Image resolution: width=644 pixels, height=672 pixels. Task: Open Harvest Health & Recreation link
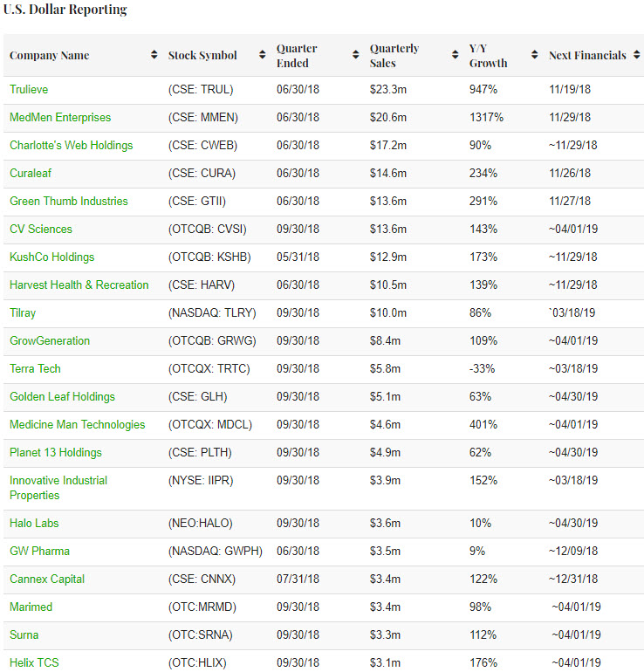(x=79, y=285)
